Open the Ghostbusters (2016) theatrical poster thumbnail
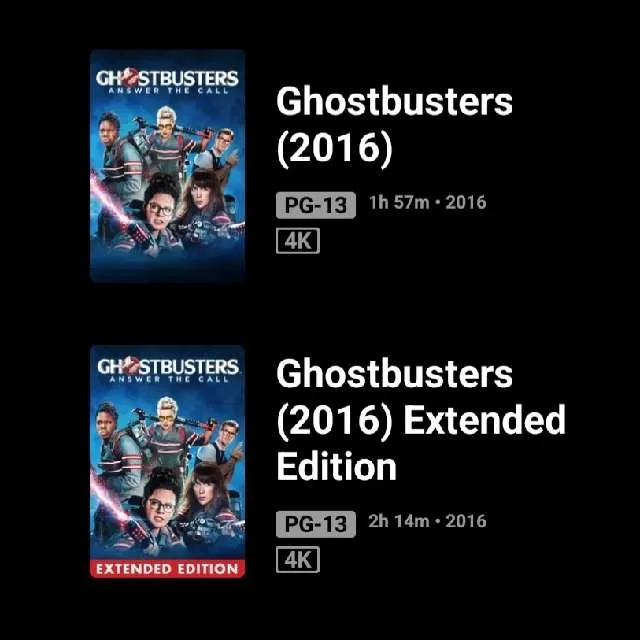 pos(167,166)
